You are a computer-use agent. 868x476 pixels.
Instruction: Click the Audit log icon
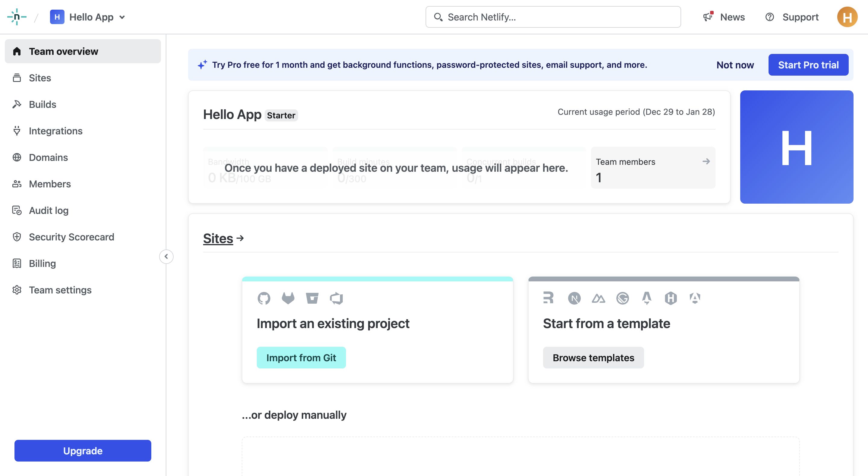pyautogui.click(x=17, y=211)
